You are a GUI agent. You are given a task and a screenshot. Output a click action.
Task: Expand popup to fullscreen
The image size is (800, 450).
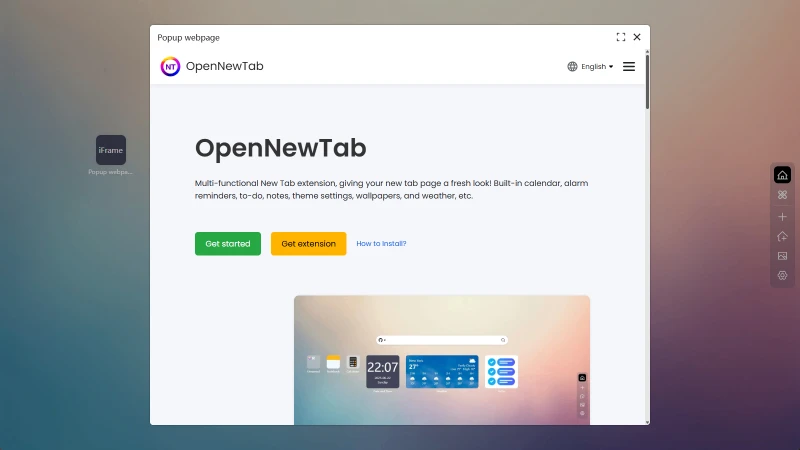click(x=620, y=37)
